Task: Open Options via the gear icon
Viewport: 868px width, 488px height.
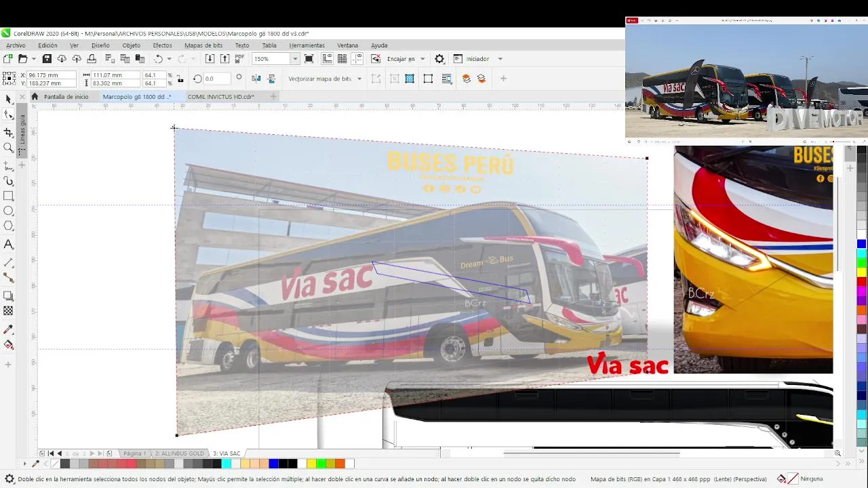Action: click(x=439, y=59)
